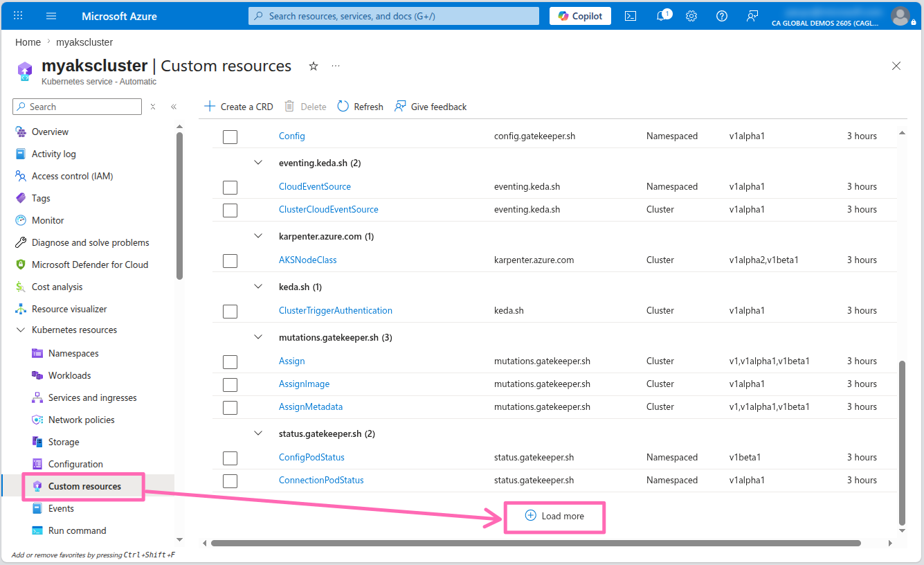Open the more options ellipsis beside title

pyautogui.click(x=336, y=66)
